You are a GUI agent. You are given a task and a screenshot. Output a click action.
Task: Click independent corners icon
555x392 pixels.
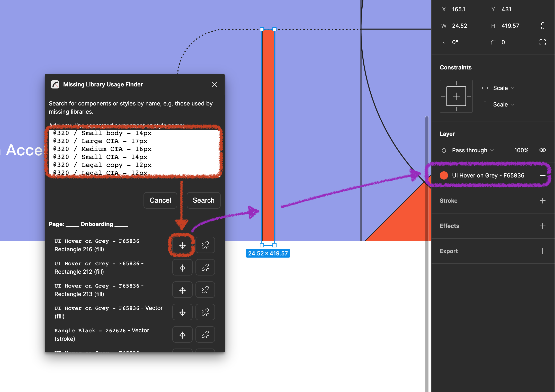click(x=542, y=42)
